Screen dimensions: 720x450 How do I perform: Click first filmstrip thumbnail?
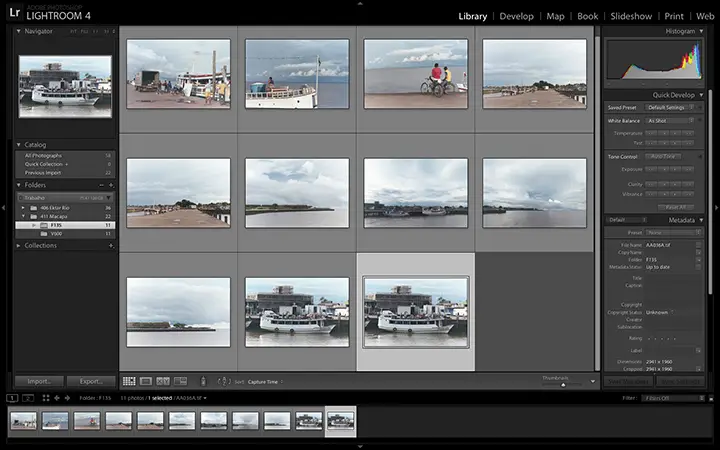(x=23, y=421)
